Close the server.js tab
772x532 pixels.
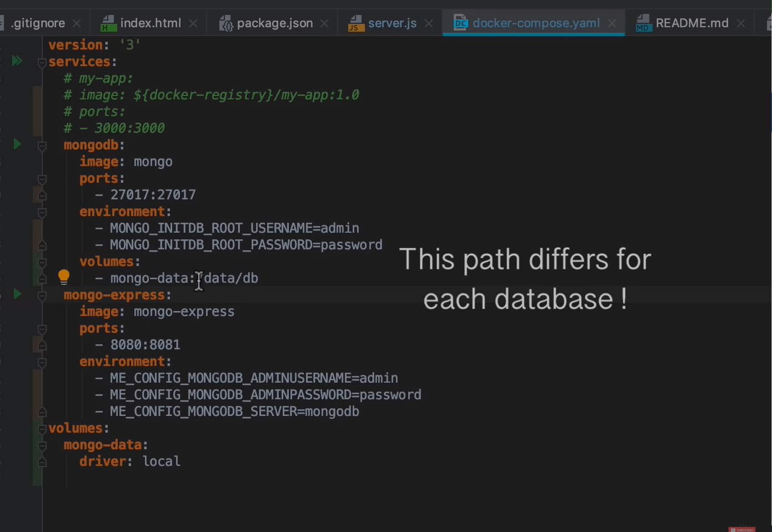click(428, 23)
